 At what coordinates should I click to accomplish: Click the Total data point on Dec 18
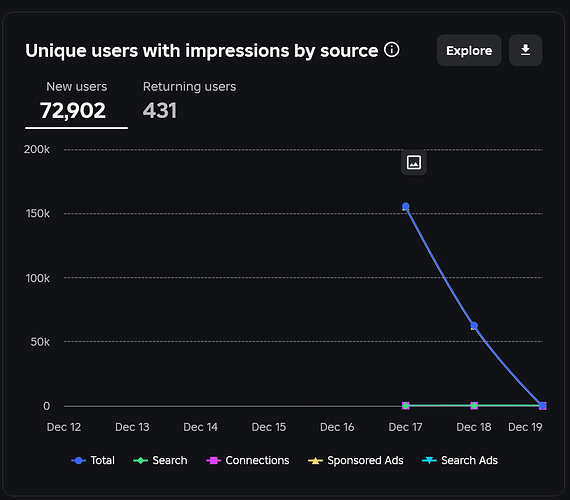[474, 325]
